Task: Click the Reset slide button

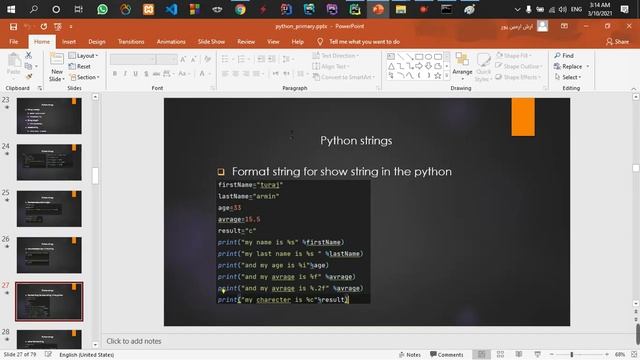Action: click(x=80, y=66)
